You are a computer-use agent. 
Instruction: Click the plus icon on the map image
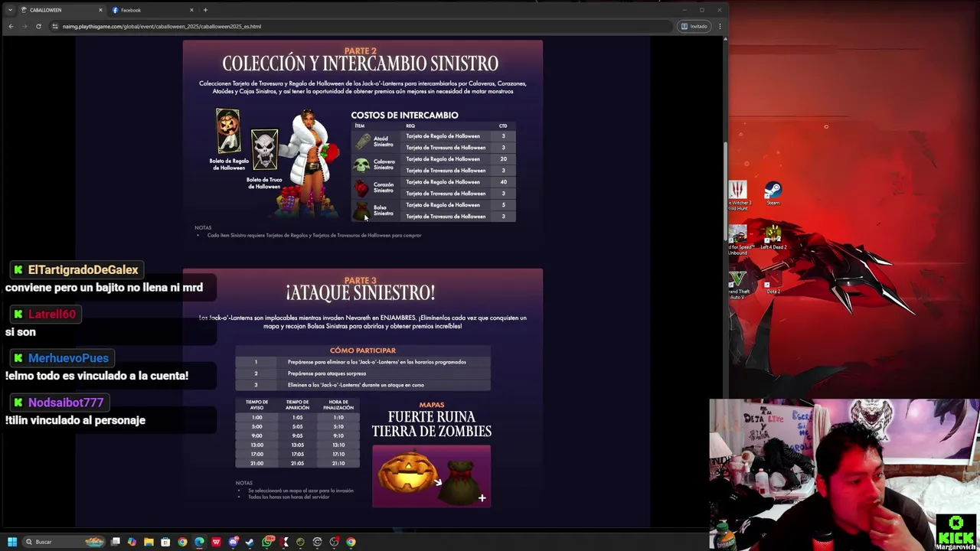click(x=482, y=498)
